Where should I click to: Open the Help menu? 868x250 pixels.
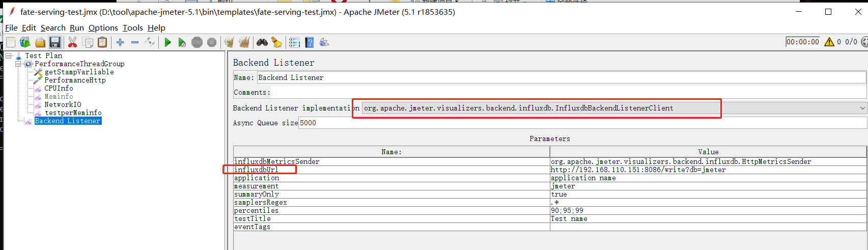coord(156,27)
